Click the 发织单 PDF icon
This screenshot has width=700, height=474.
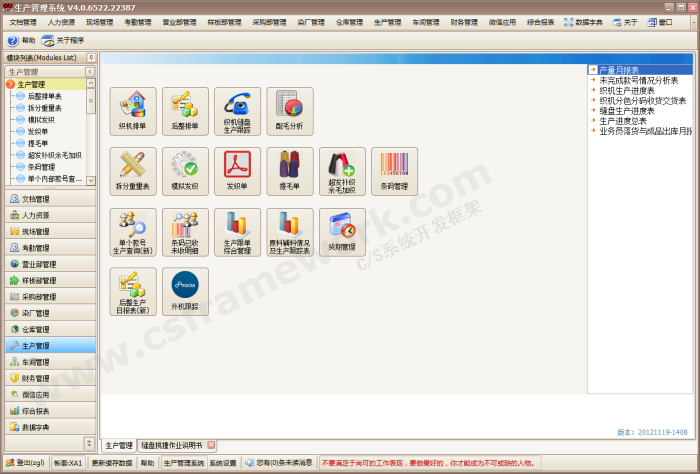tap(237, 171)
